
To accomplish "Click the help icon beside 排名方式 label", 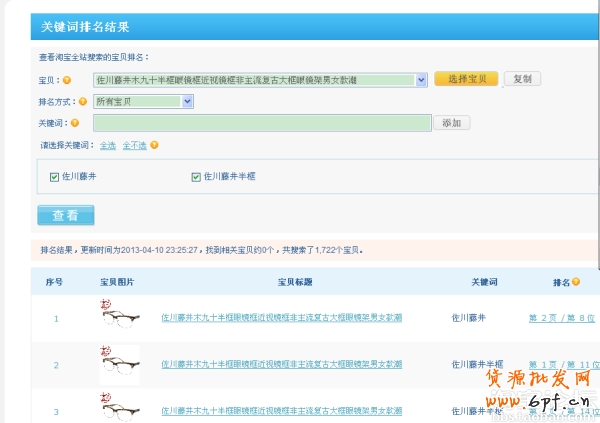I will pyautogui.click(x=85, y=101).
